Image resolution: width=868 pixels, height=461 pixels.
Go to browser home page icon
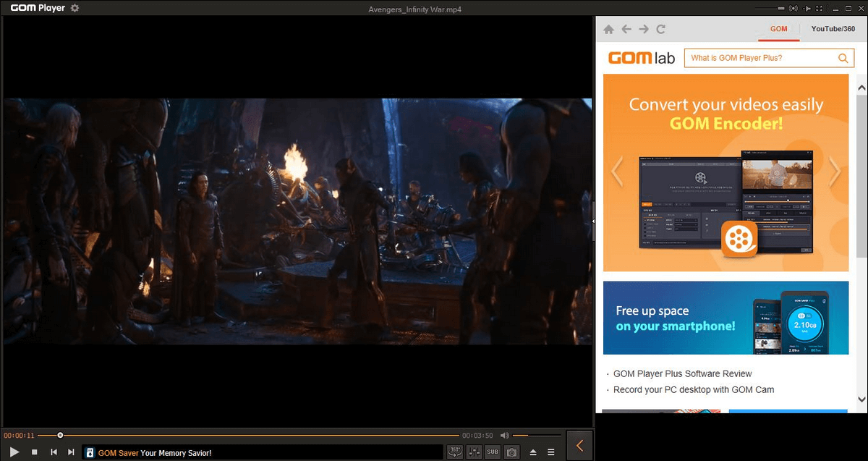coord(608,30)
